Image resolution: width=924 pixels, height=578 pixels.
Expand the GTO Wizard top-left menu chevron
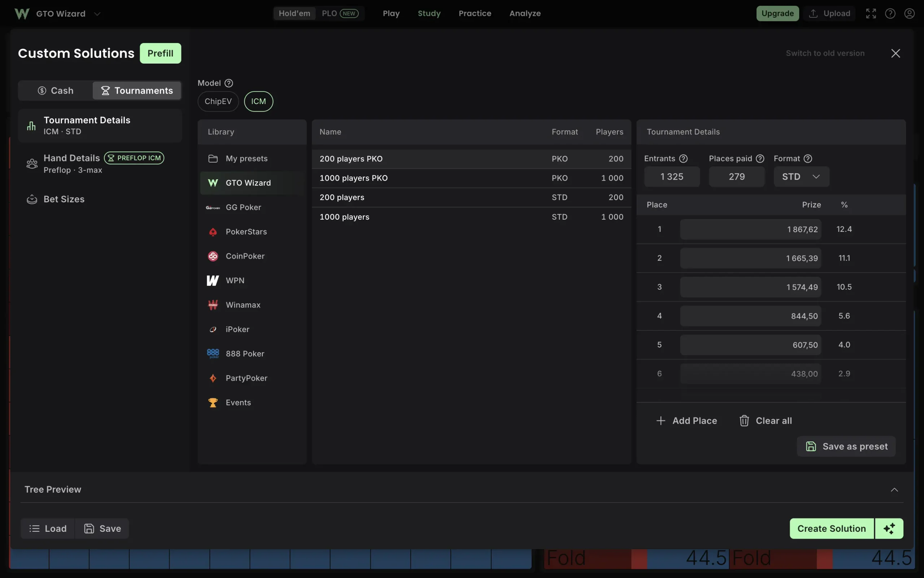point(97,14)
